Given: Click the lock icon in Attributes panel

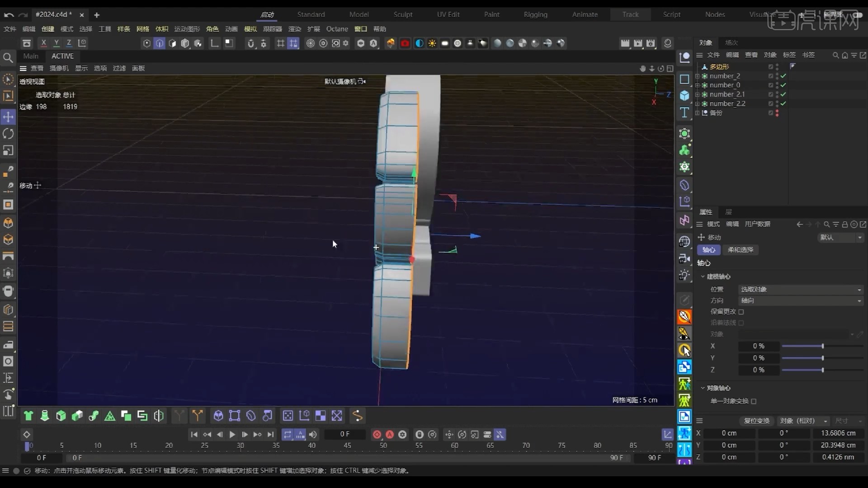Looking at the screenshot, I should click(844, 224).
